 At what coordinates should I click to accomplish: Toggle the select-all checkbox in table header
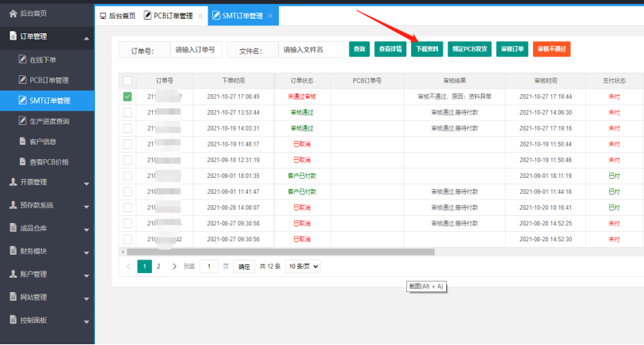click(x=127, y=80)
